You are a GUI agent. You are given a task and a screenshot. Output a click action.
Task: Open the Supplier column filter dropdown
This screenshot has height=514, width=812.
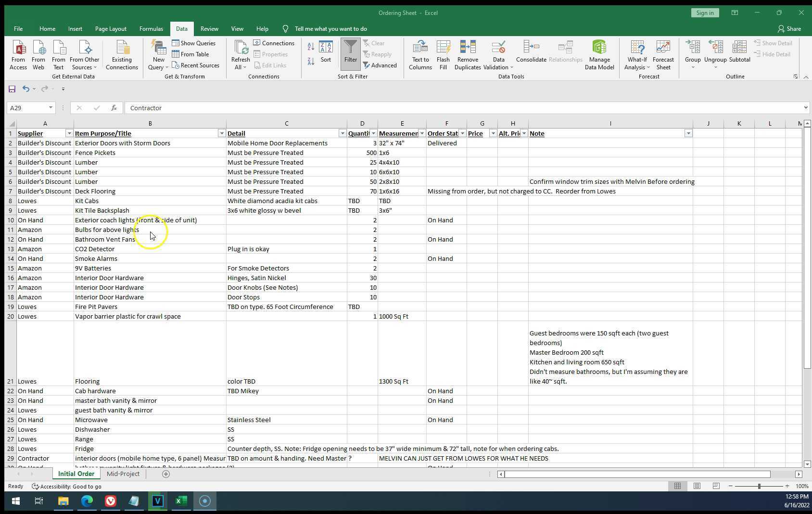coord(69,133)
